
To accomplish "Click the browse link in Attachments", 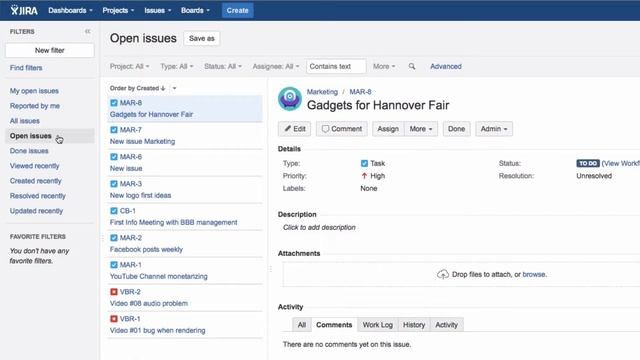I will pos(534,274).
